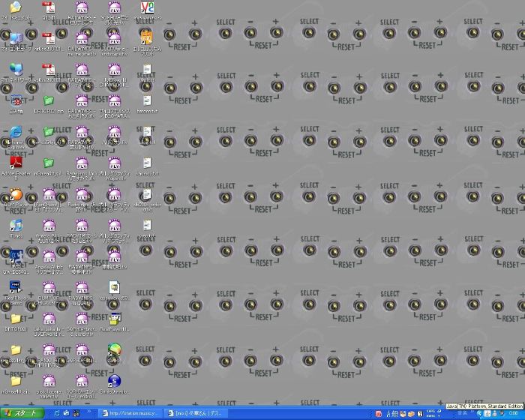The image size is (525, 420).
Task: Switch to the station.music taskbar window
Action: pyautogui.click(x=130, y=414)
